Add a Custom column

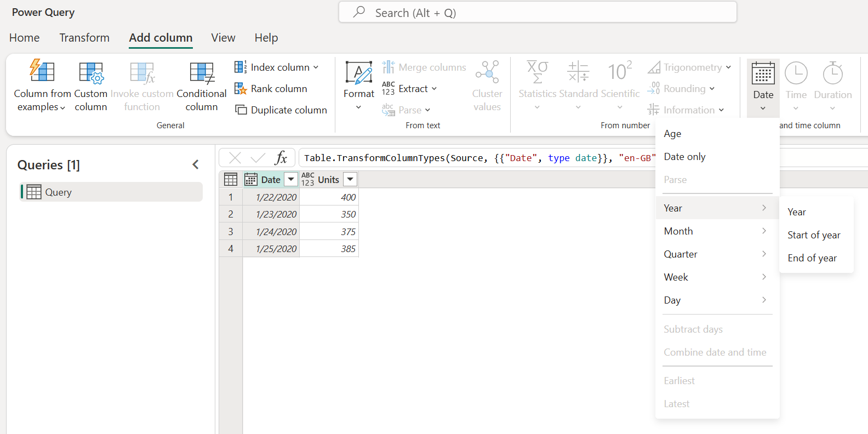pos(91,85)
